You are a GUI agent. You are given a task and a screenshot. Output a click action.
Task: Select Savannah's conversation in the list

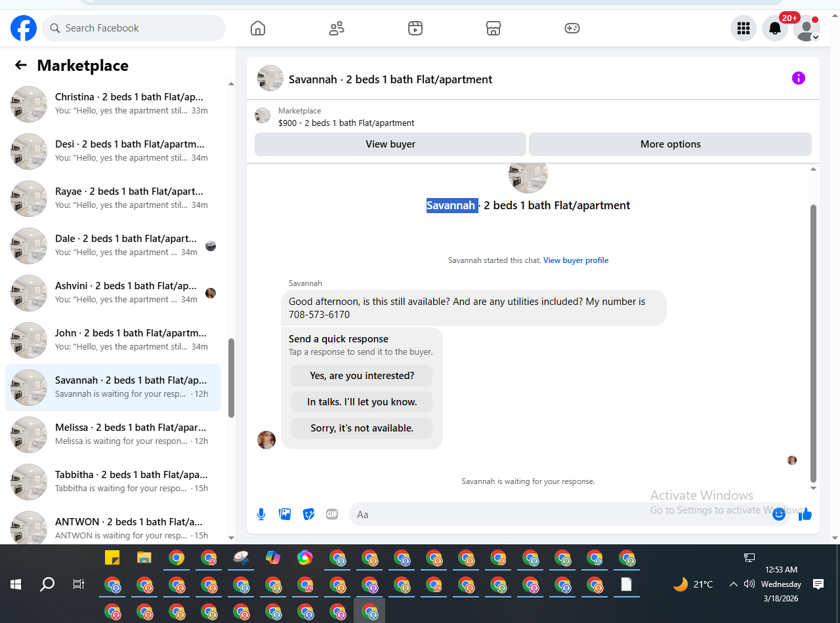pyautogui.click(x=113, y=388)
